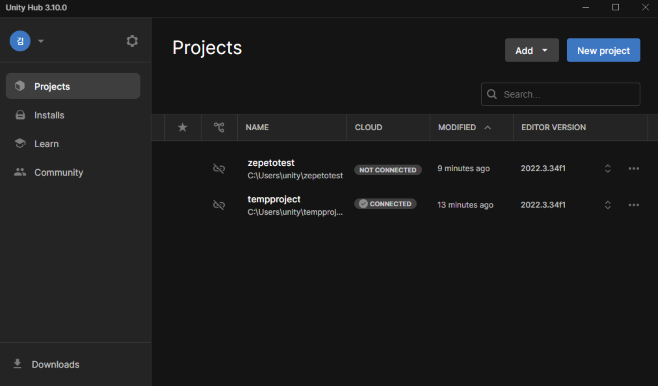Expand the account dropdown arrow
This screenshot has height=386, width=658.
point(41,41)
